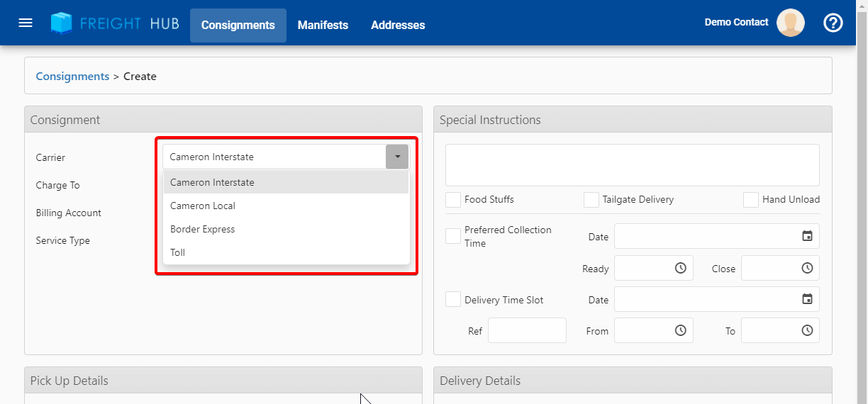Screen dimensions: 868x404
Task: Open the help question mark icon
Action: 833,23
